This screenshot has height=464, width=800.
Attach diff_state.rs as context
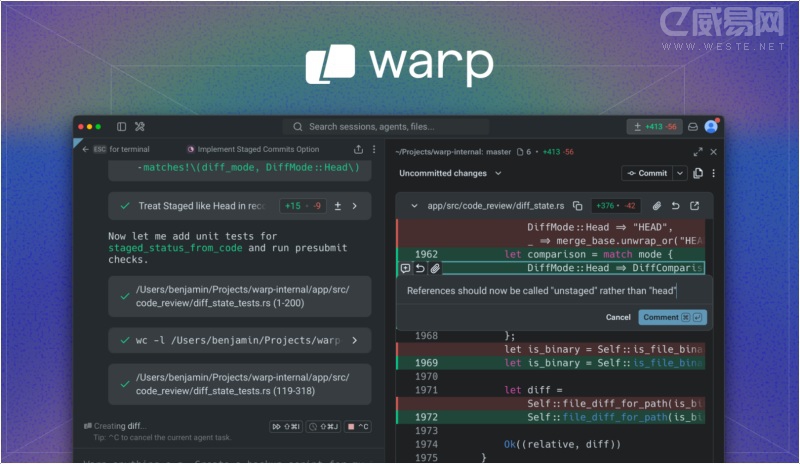657,206
